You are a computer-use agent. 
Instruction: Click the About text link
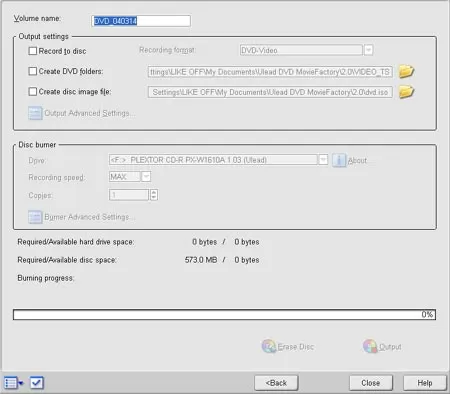coord(357,161)
